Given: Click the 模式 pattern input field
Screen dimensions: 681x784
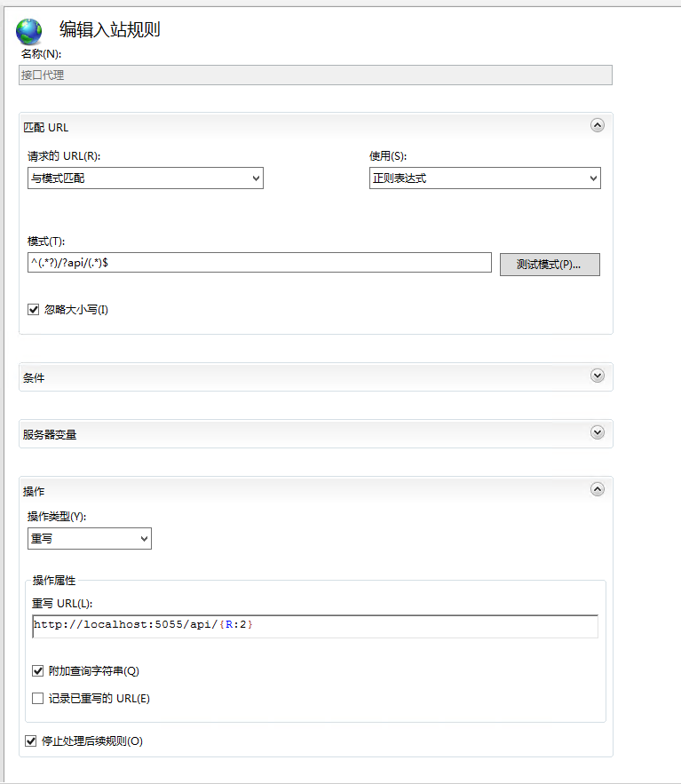Looking at the screenshot, I should click(259, 263).
